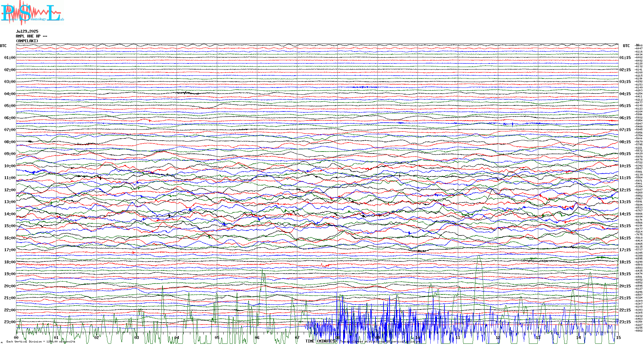This screenshot has height=346, width=644.
Task: Click the AMPL HHE HP station label
Action: 31,36
